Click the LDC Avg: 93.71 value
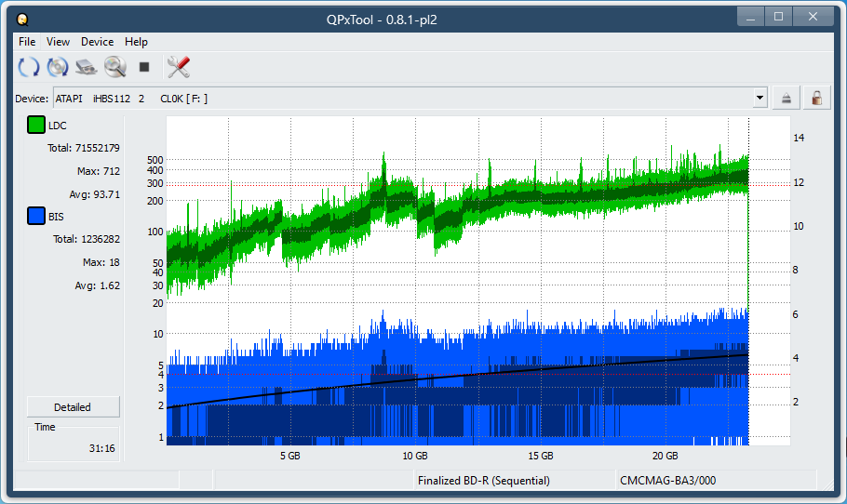The width and height of the screenshot is (847, 504). (95, 194)
